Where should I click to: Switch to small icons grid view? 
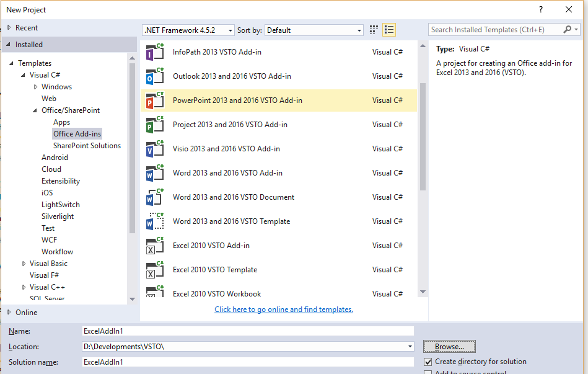click(374, 30)
